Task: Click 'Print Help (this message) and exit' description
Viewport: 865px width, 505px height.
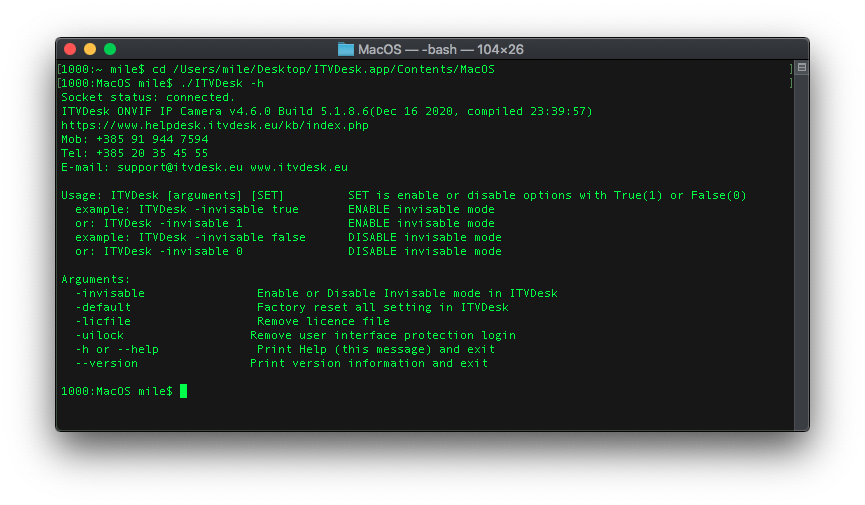Action: (376, 349)
